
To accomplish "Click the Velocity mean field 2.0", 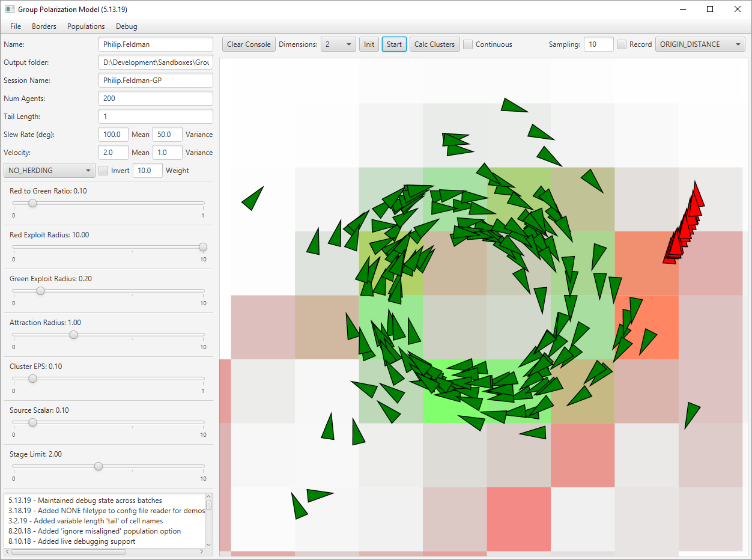I will pos(114,153).
